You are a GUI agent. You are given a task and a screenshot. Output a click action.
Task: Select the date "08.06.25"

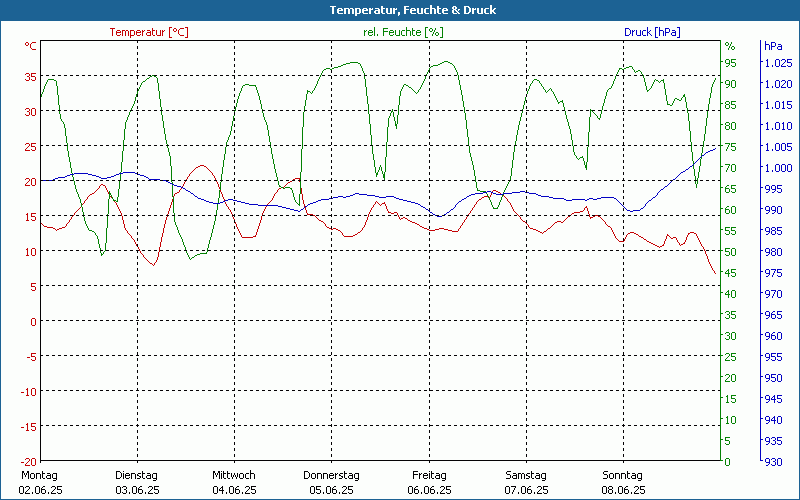[623, 490]
